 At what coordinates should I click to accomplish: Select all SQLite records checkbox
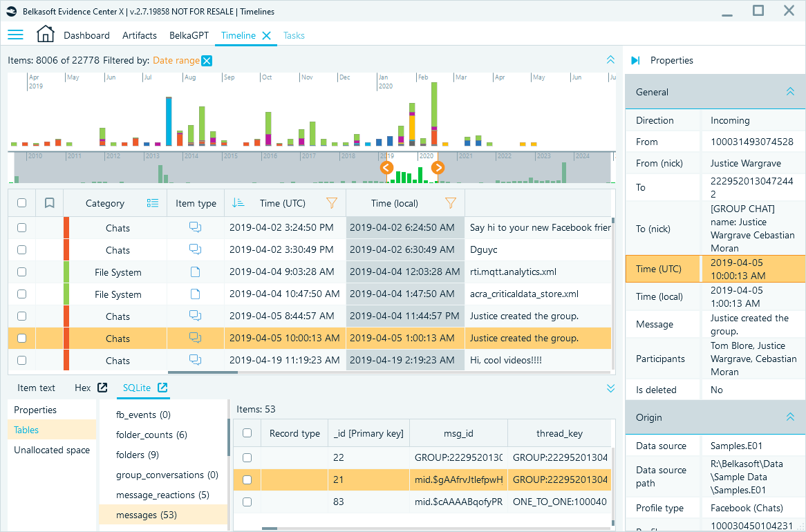click(247, 433)
